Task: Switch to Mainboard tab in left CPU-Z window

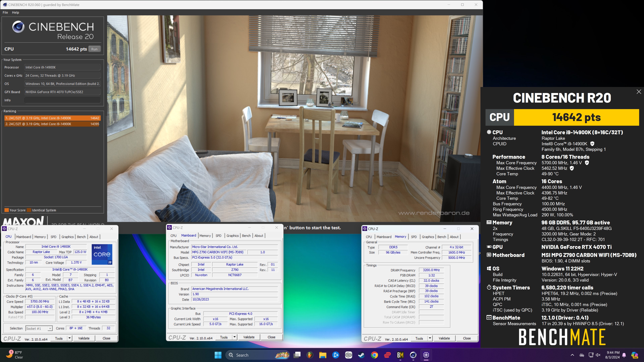Action: click(23, 237)
